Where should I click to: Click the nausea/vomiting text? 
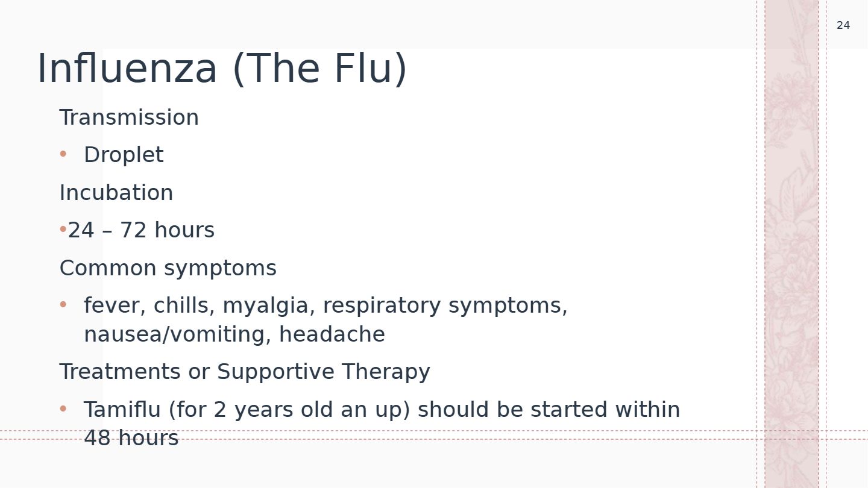click(x=178, y=334)
